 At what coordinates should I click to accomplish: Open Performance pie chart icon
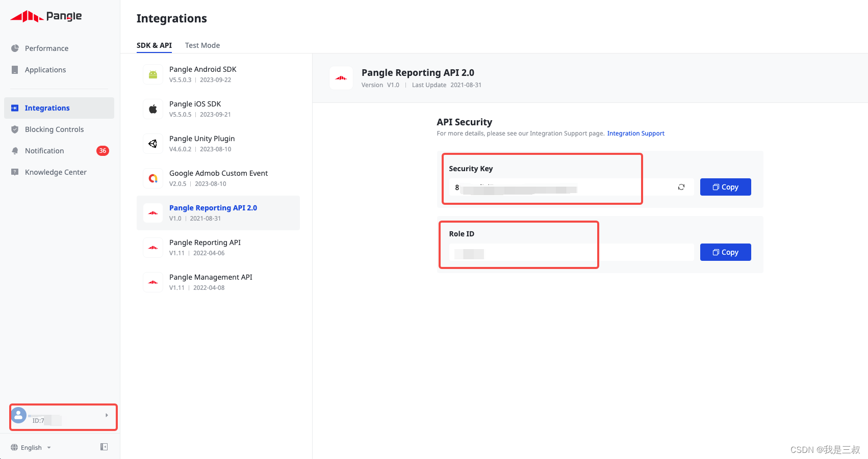pos(15,48)
